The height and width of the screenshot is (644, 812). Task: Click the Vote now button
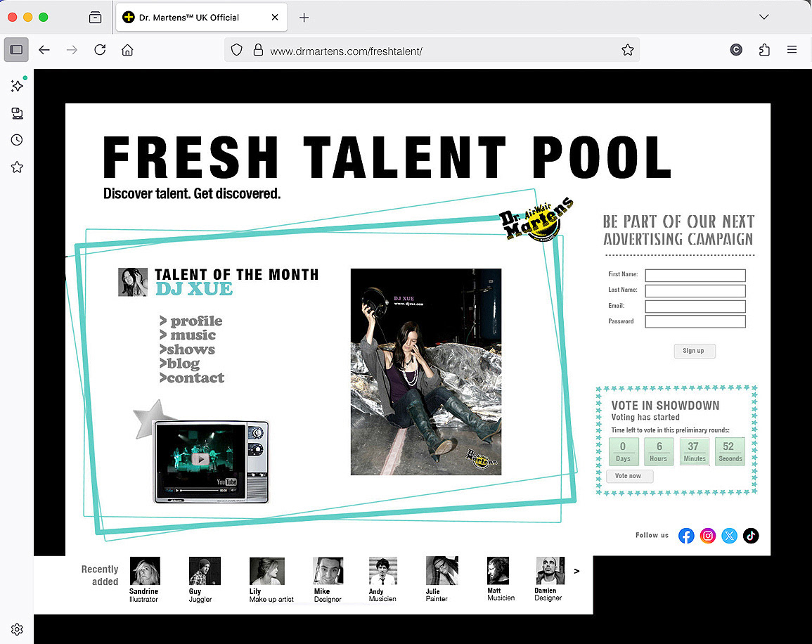point(629,476)
